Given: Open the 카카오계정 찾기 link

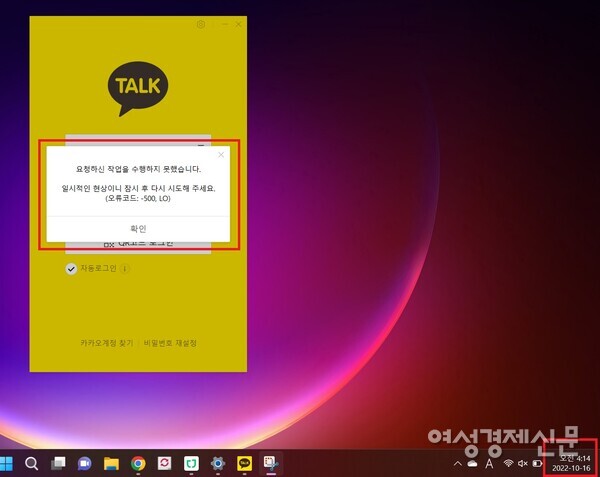Looking at the screenshot, I should [x=107, y=343].
